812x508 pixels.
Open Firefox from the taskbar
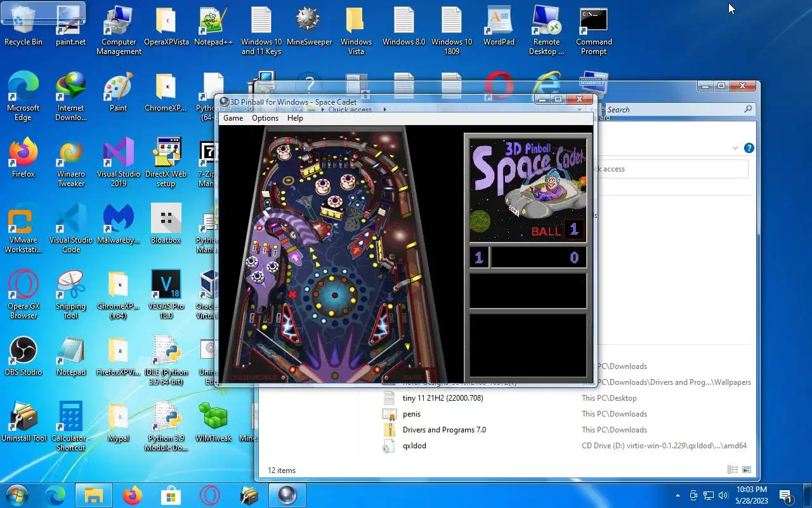click(x=133, y=495)
